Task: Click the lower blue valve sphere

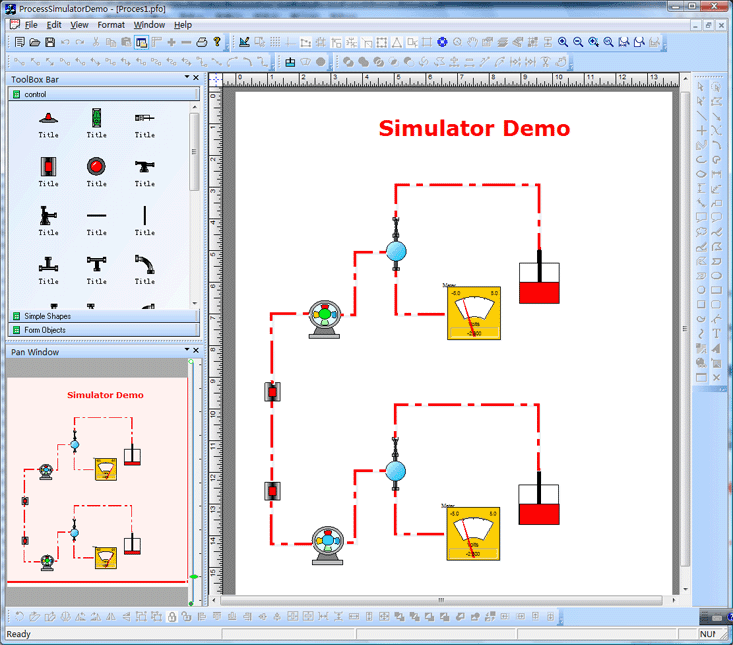Action: 395,471
